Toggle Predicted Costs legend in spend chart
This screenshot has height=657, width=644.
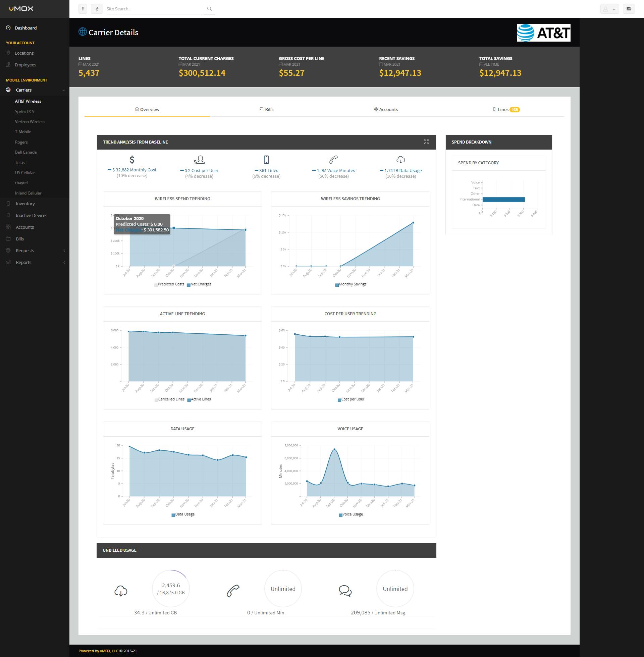[x=169, y=284]
